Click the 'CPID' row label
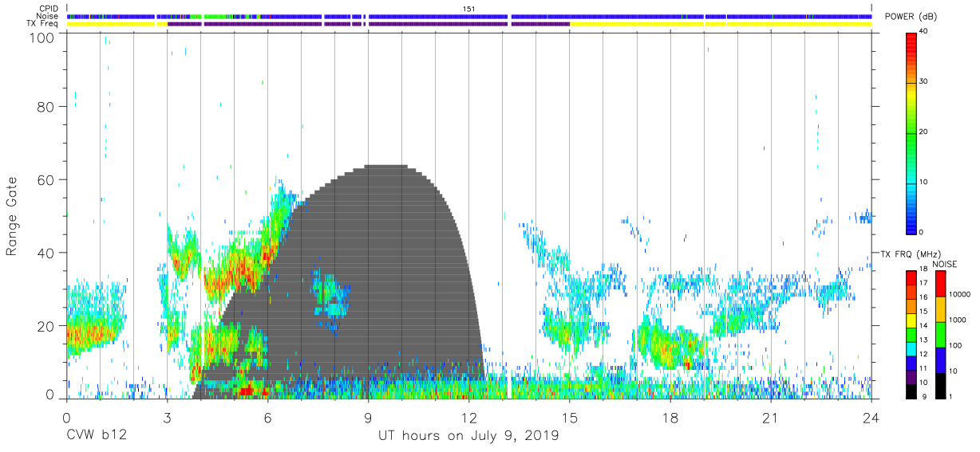Screen dimensions: 980x452 point(49,9)
